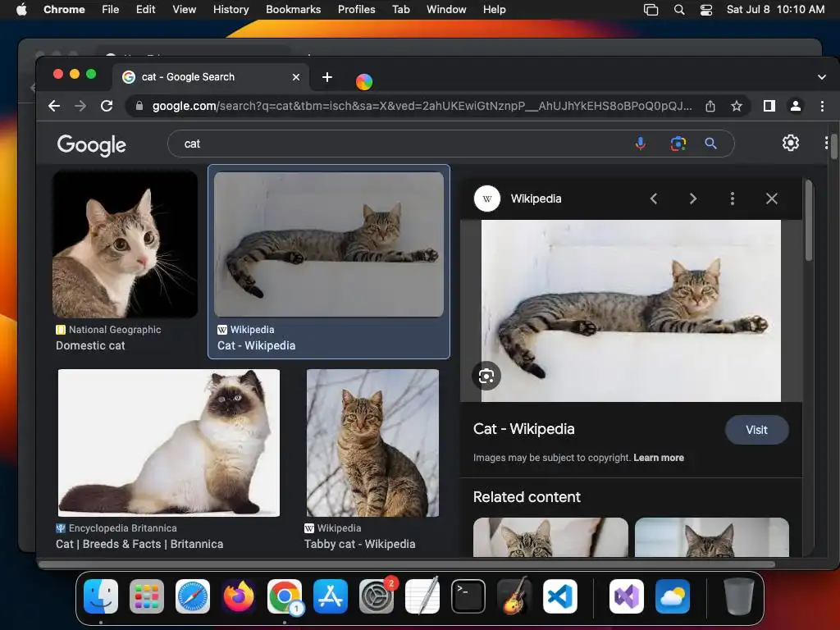Screen dimensions: 840x630
Task: Open the Google apps dots menu
Action: pyautogui.click(x=827, y=143)
